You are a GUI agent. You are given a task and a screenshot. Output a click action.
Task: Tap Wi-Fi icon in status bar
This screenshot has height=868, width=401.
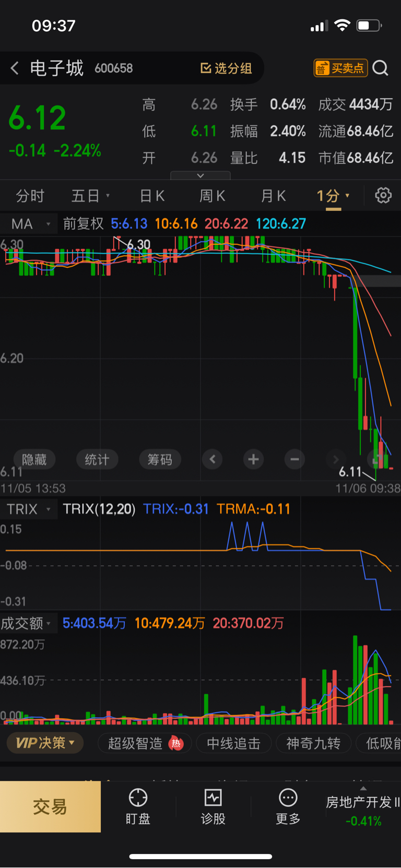click(342, 25)
